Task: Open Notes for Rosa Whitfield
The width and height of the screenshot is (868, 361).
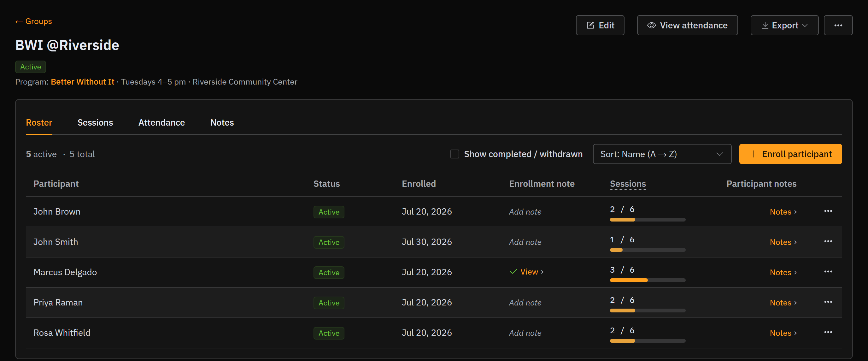Action: (x=783, y=333)
